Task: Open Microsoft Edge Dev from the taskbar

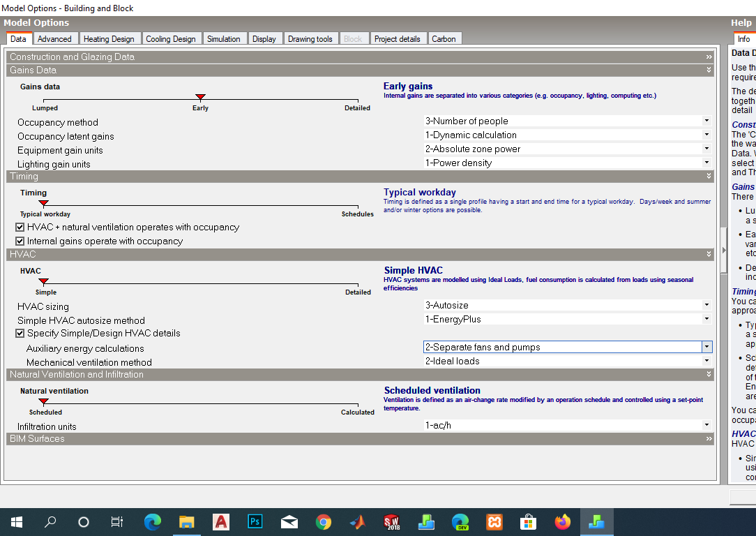Action: coord(460,522)
